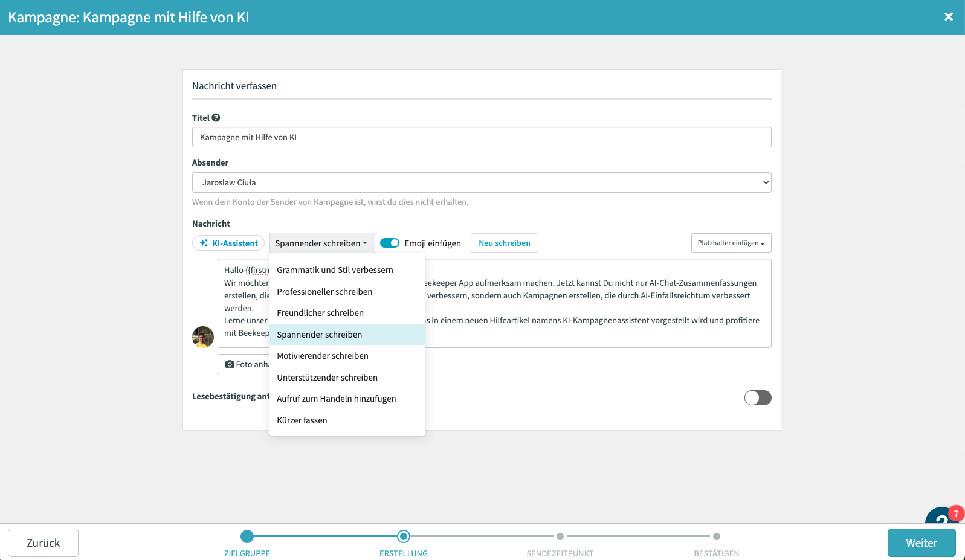Viewport: 965px width, 560px height.
Task: Click the KI-Assistent sparkle button
Action: pyautogui.click(x=228, y=243)
